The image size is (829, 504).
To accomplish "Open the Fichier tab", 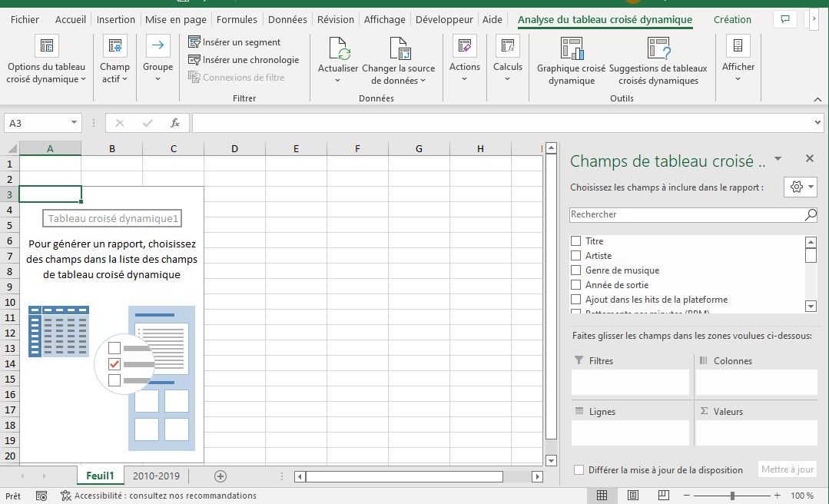I will pos(25,19).
